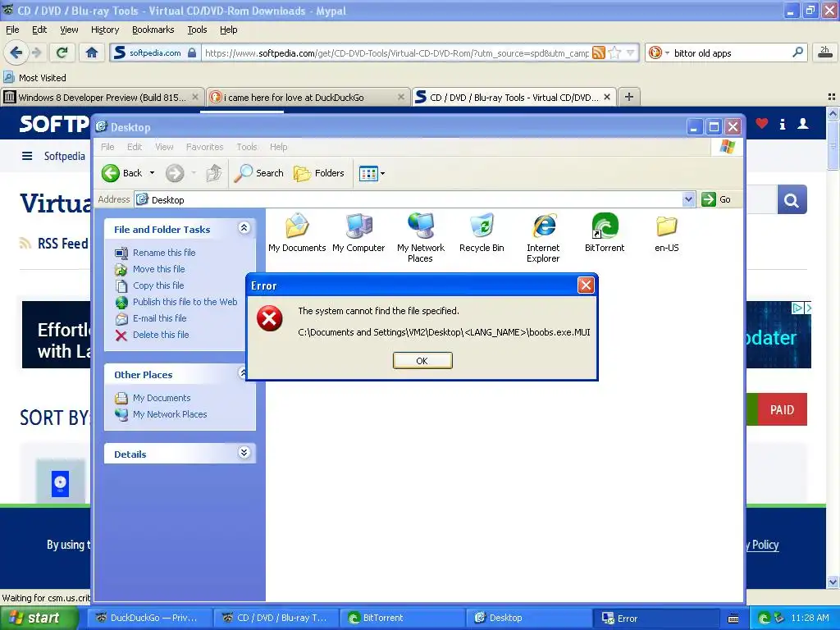Click Softpedia's blue search button
The image size is (840, 630).
[x=792, y=200]
